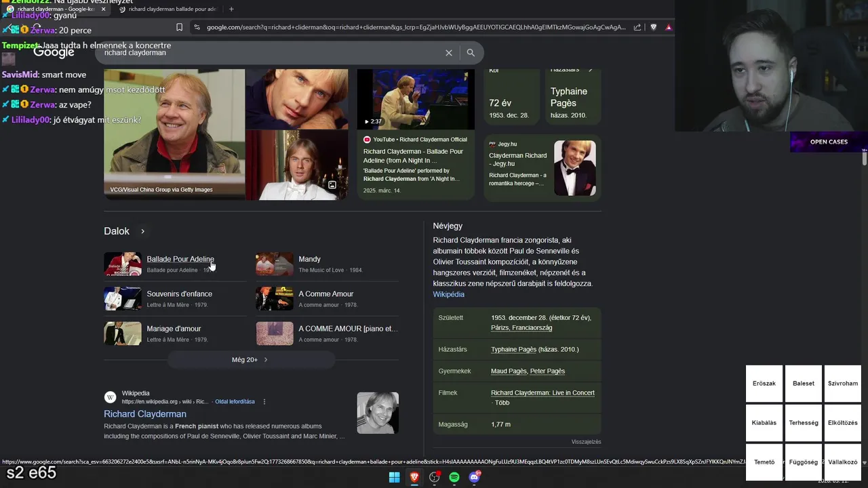This screenshot has height=488, width=868.
Task: Open Wikipédia link in Névjegy panel
Action: click(449, 294)
